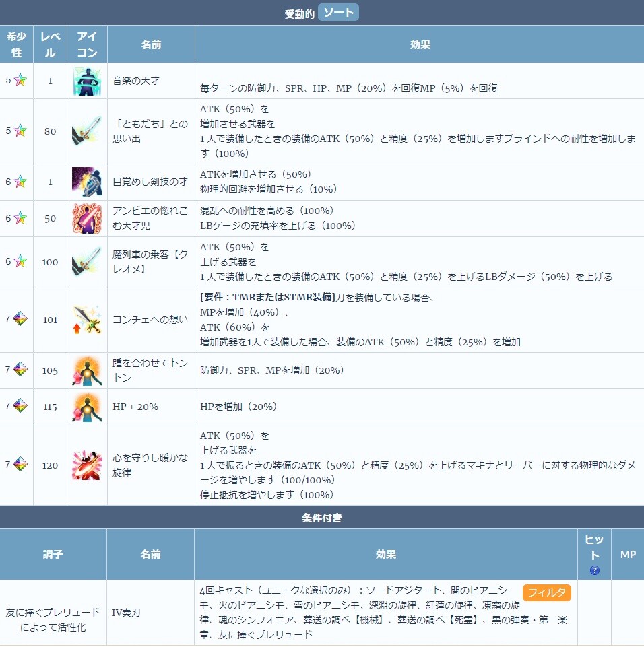Screen dimensions: 644x647
Task: Click level value 120
Action: (50, 465)
